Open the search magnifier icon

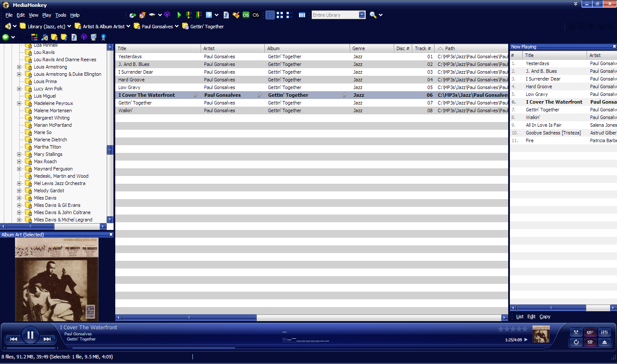[x=373, y=15]
